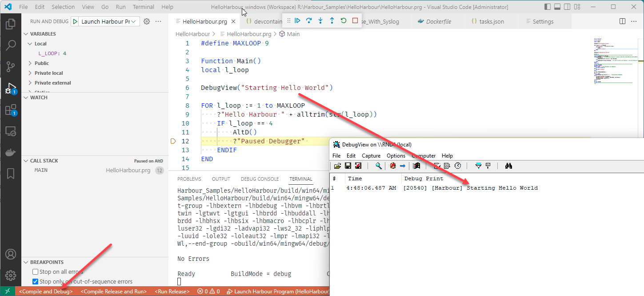The width and height of the screenshot is (644, 296).
Task: Click the Continue debug button
Action: click(298, 21)
